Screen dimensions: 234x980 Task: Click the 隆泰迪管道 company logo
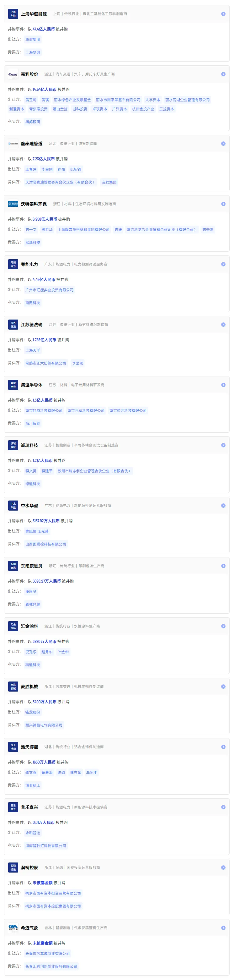[x=13, y=144]
